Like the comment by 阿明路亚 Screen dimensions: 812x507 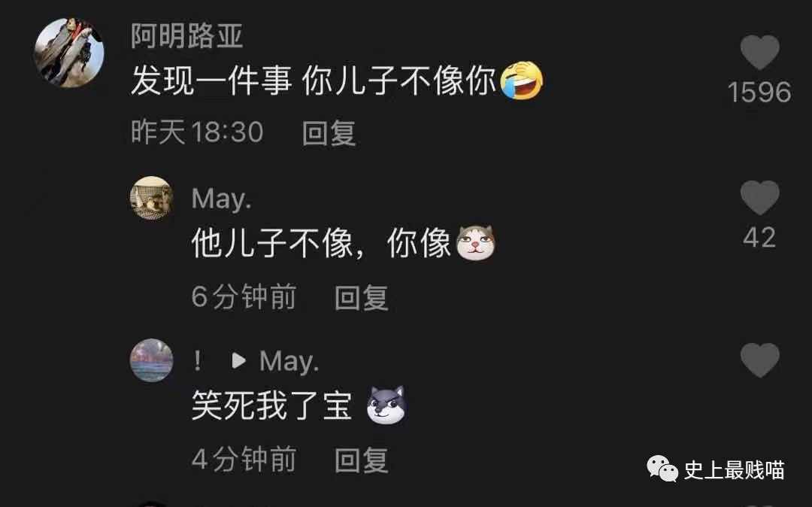point(759,53)
